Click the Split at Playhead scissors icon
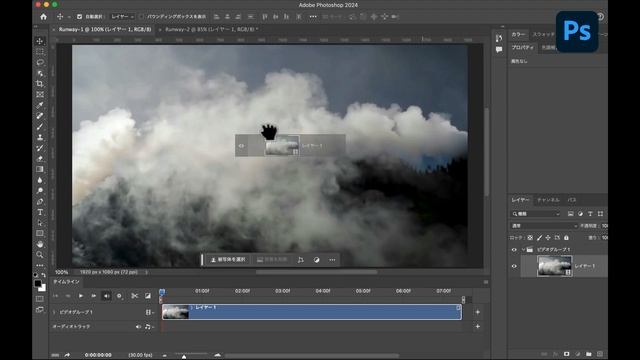Screen dimensions: 640x360 pyautogui.click(x=134, y=296)
